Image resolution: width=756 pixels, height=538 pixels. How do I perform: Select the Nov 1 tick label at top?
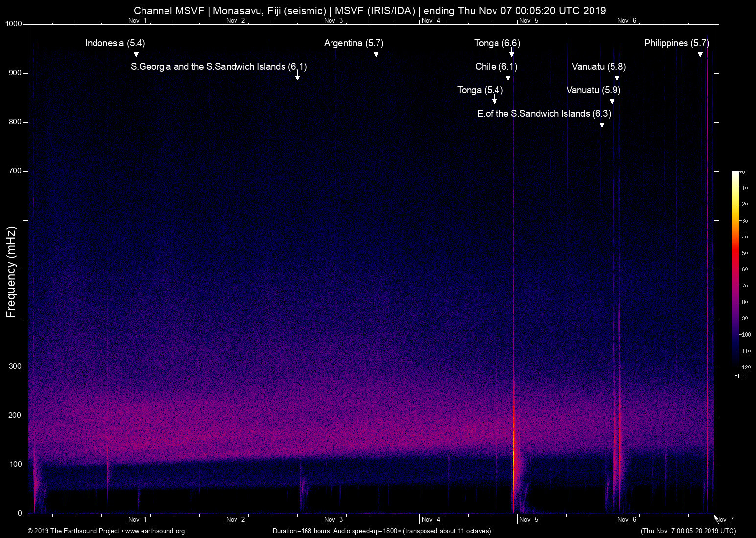137,21
